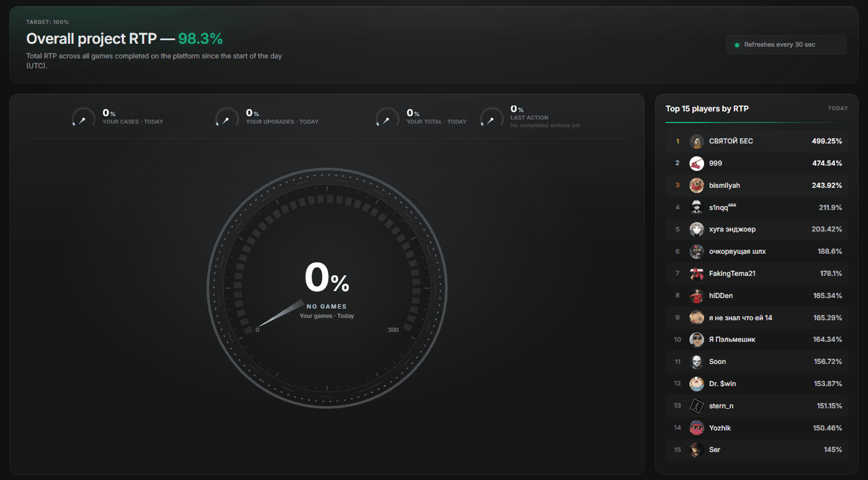Open avatar of player 999

696,163
